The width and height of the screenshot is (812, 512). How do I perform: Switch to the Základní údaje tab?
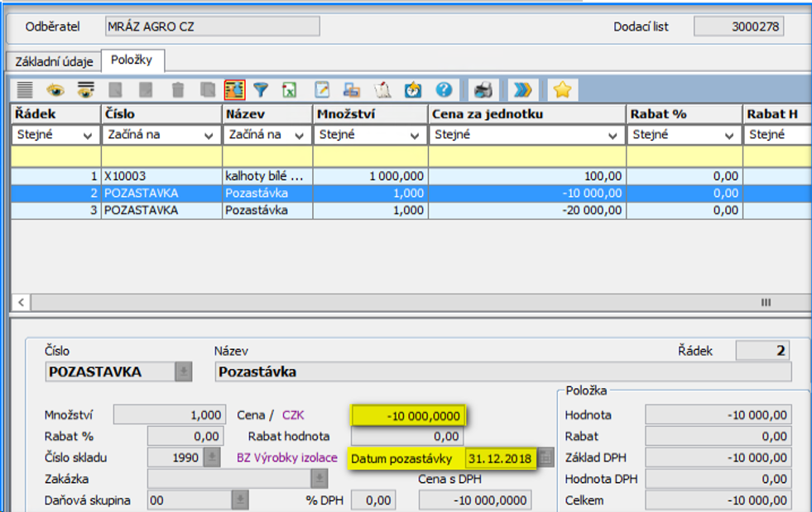tap(54, 61)
